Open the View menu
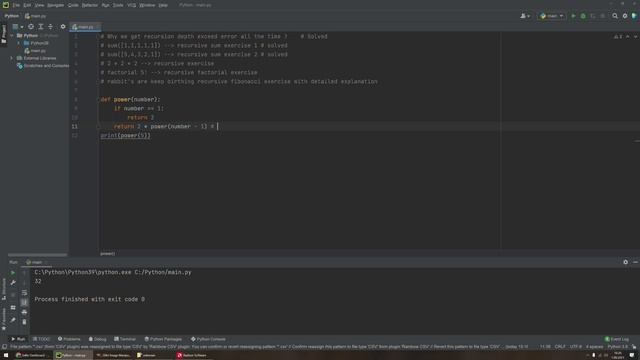 pyautogui.click(x=39, y=5)
